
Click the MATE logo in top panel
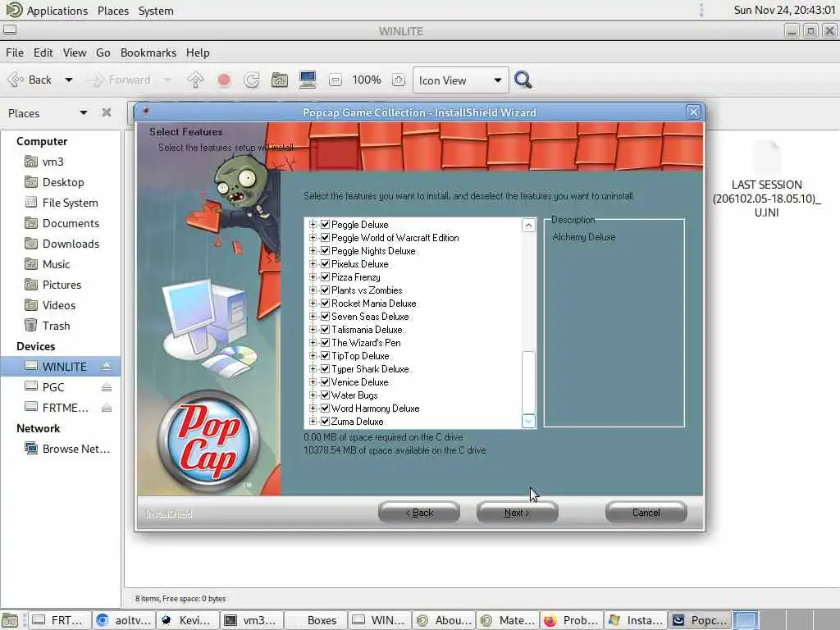(x=14, y=10)
